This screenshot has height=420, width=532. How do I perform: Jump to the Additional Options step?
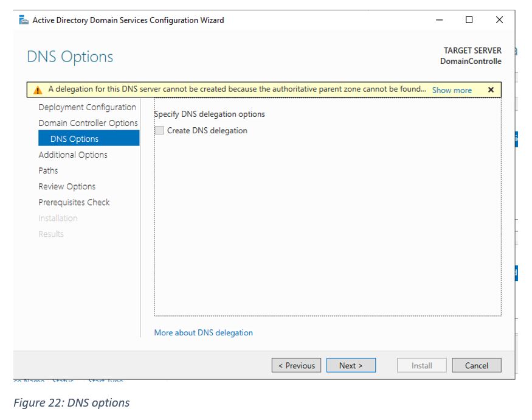[73, 155]
